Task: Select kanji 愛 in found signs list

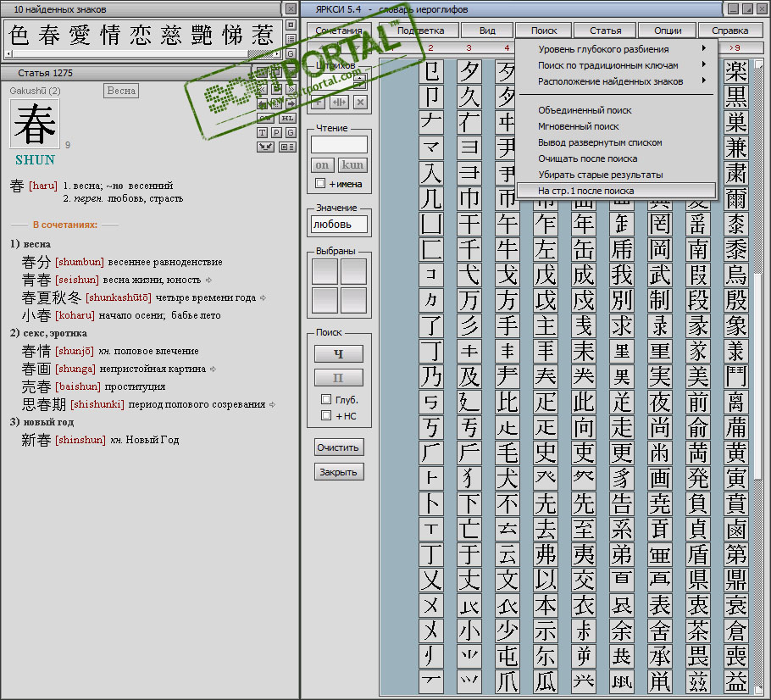Action: pos(80,35)
